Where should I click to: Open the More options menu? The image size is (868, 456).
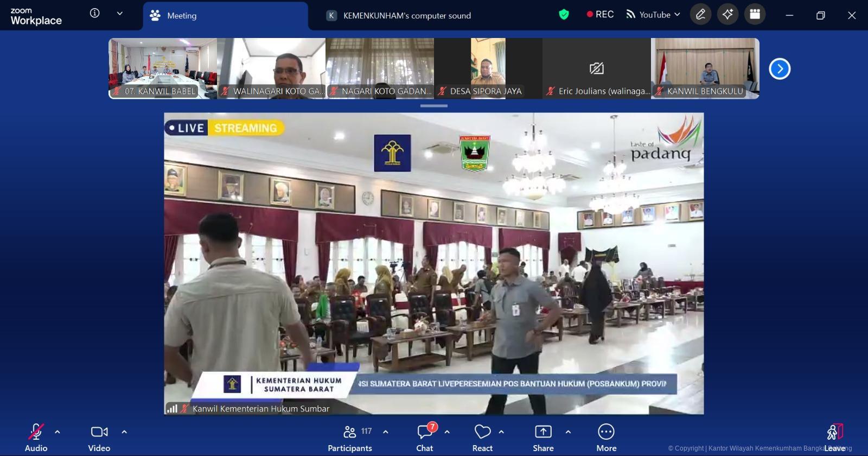click(x=606, y=437)
